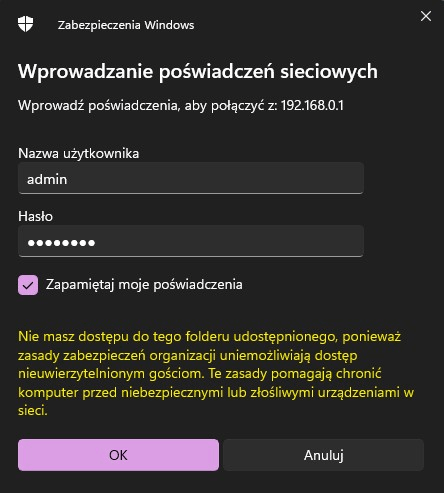Uncheck the Zapamiętaj moje poświadczenia checkbox

(x=28, y=285)
